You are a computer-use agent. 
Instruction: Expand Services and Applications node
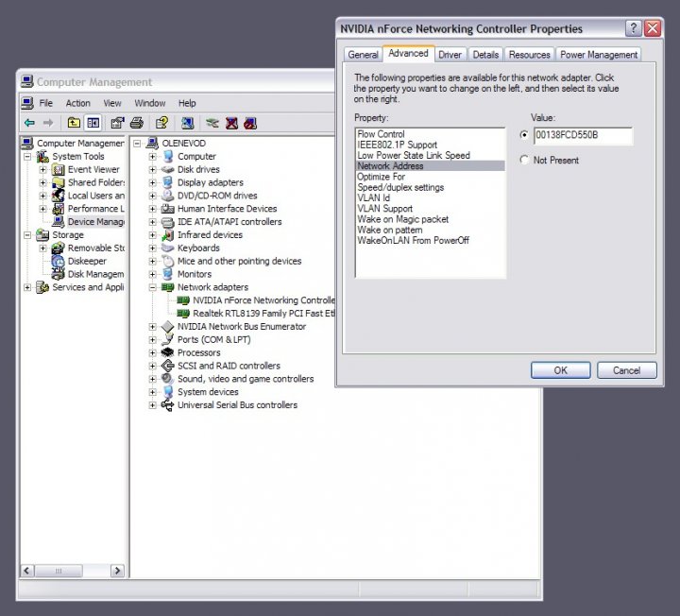(x=27, y=287)
